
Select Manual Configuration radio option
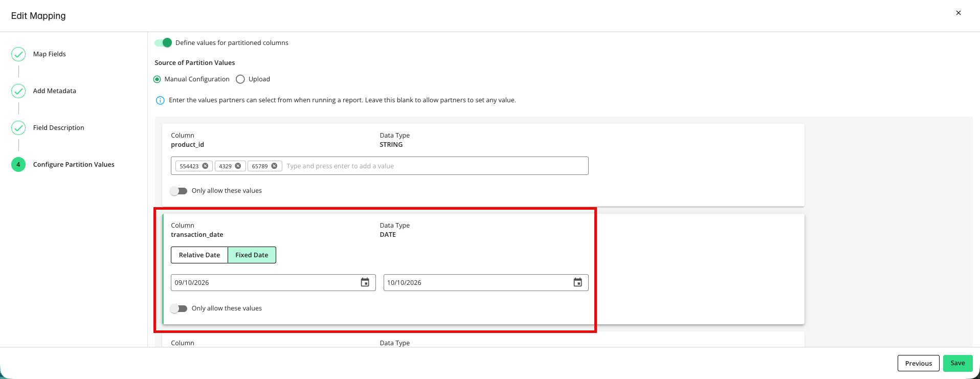point(157,79)
